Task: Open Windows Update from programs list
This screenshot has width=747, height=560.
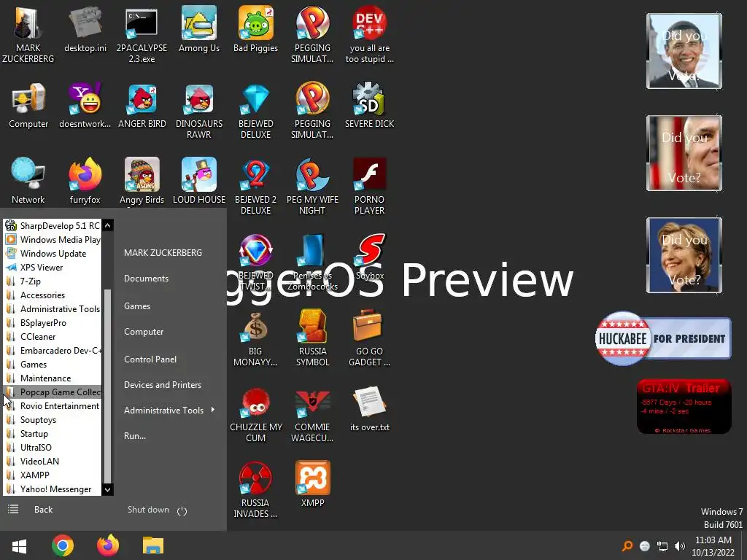Action: point(53,253)
